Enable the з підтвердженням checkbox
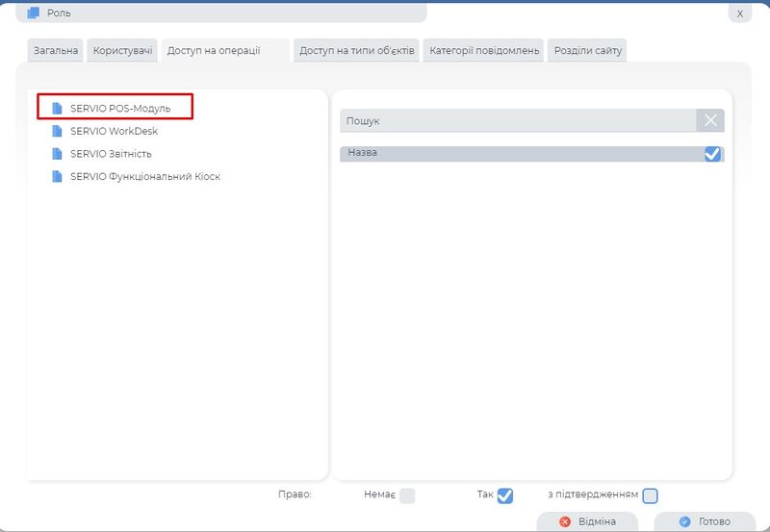 click(650, 495)
